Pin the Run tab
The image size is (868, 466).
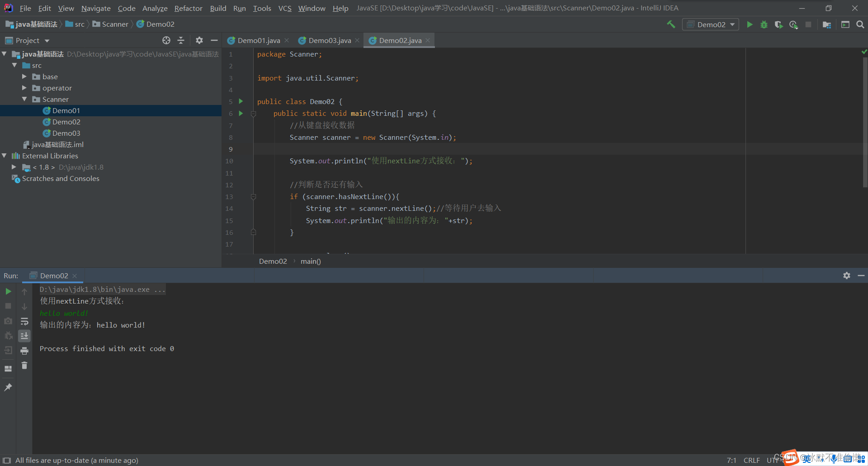(x=8, y=387)
